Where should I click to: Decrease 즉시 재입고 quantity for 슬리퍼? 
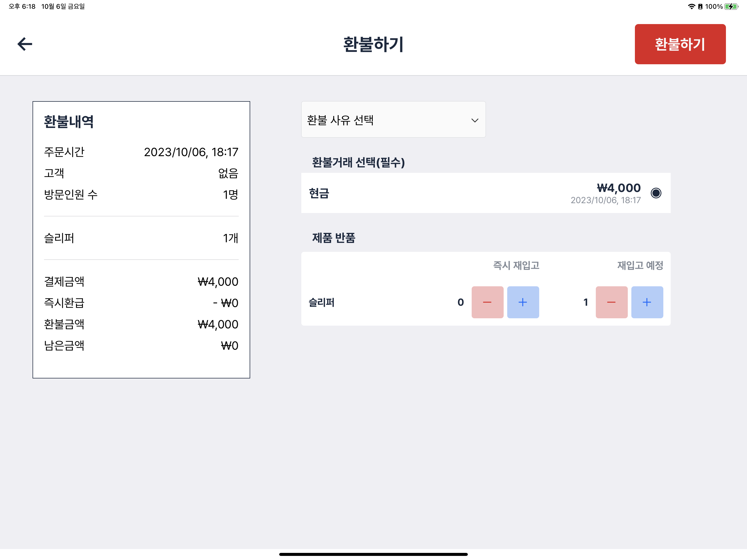click(x=487, y=302)
